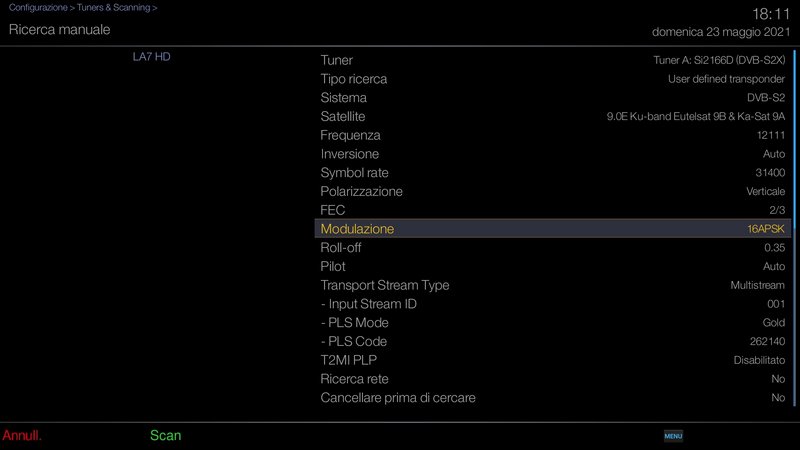Click the LA7 HD channel label
This screenshot has height=450, width=800.
(x=152, y=57)
